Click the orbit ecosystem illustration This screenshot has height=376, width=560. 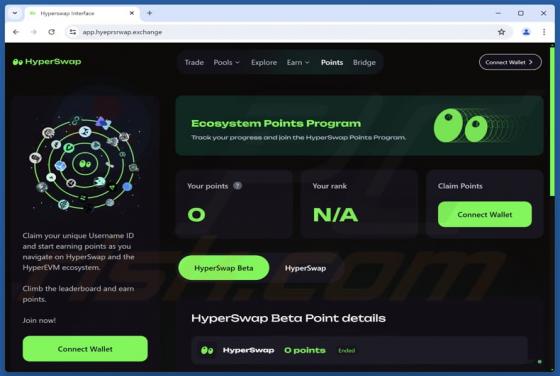click(85, 164)
